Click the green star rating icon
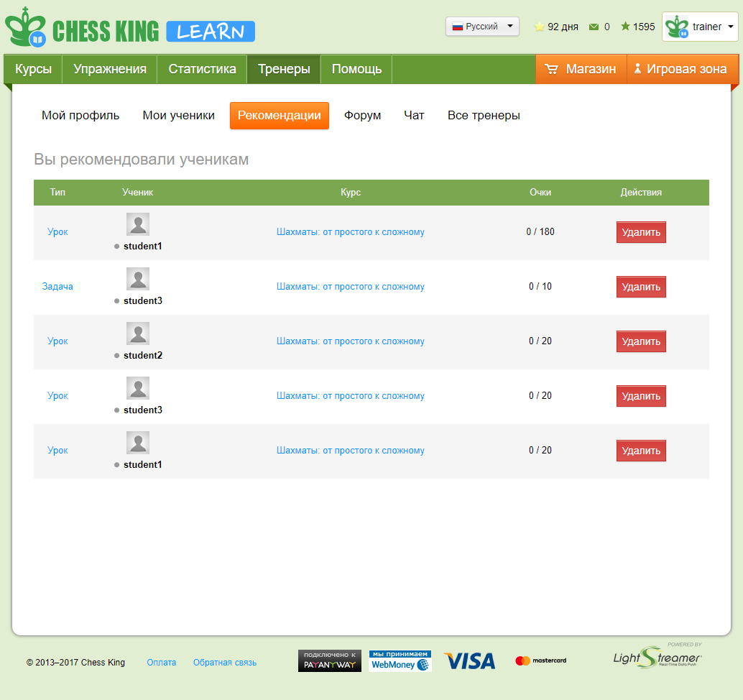Screen dimensions: 743x700 click(625, 27)
